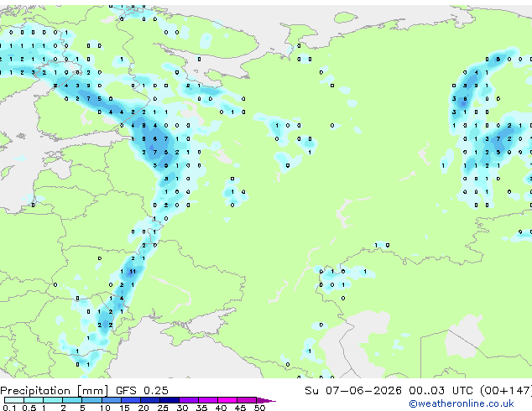
Task: Click the legend label '35'
Action: (x=201, y=408)
